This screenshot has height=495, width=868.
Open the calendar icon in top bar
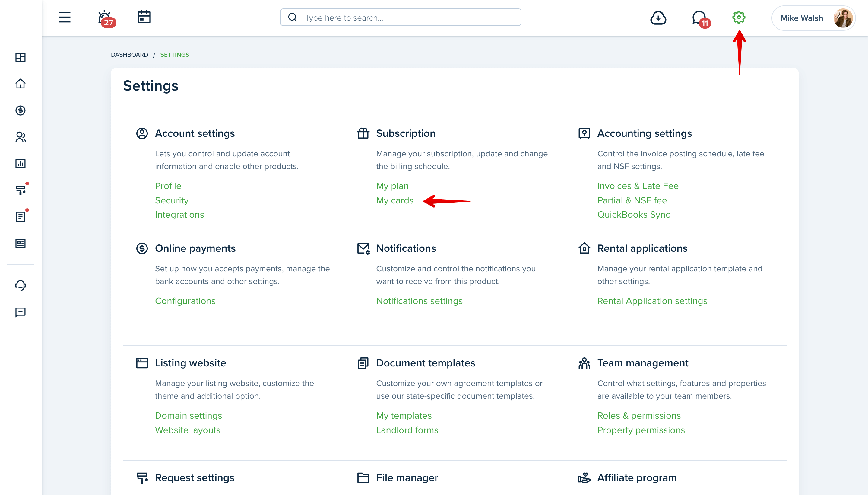(x=144, y=17)
